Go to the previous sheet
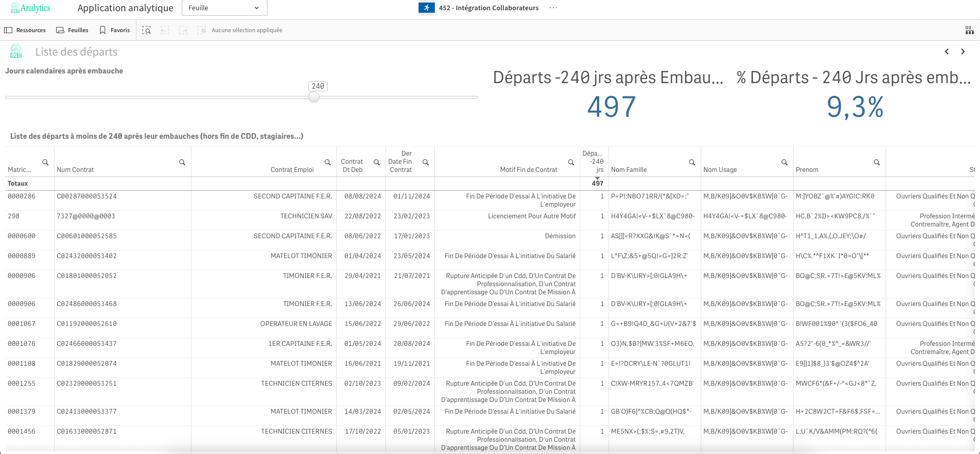 pos(947,52)
